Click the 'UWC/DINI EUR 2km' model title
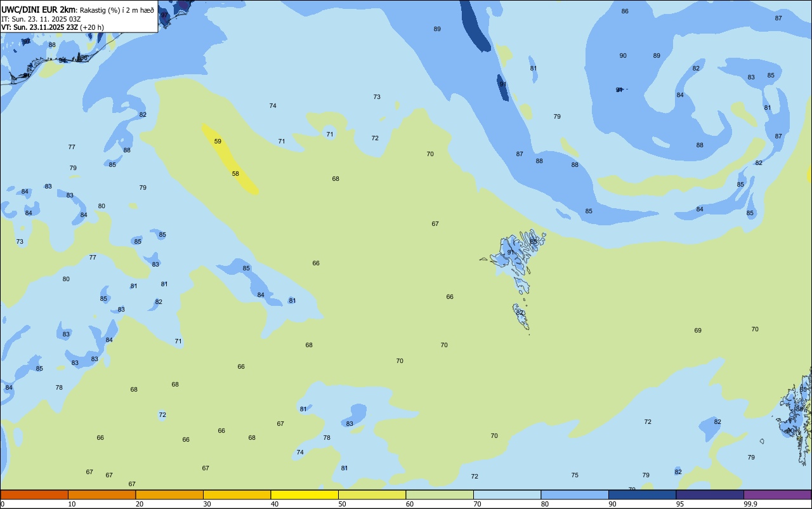This screenshot has width=812, height=509. pos(39,10)
